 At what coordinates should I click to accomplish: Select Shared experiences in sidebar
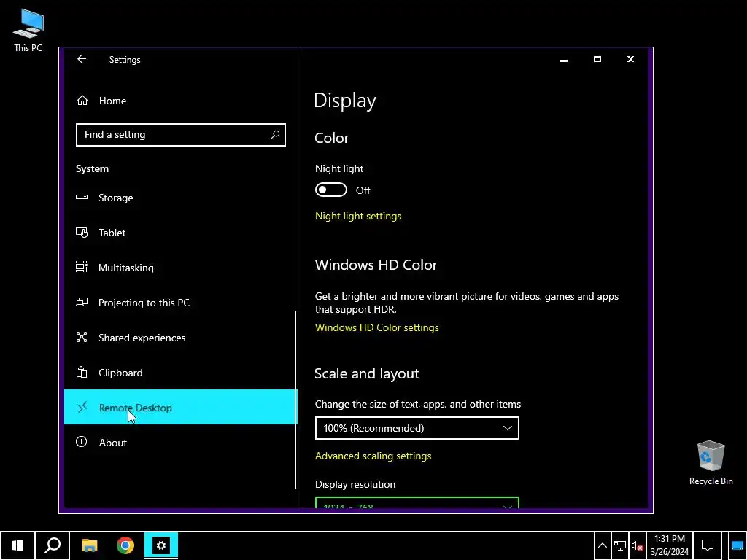point(181,338)
